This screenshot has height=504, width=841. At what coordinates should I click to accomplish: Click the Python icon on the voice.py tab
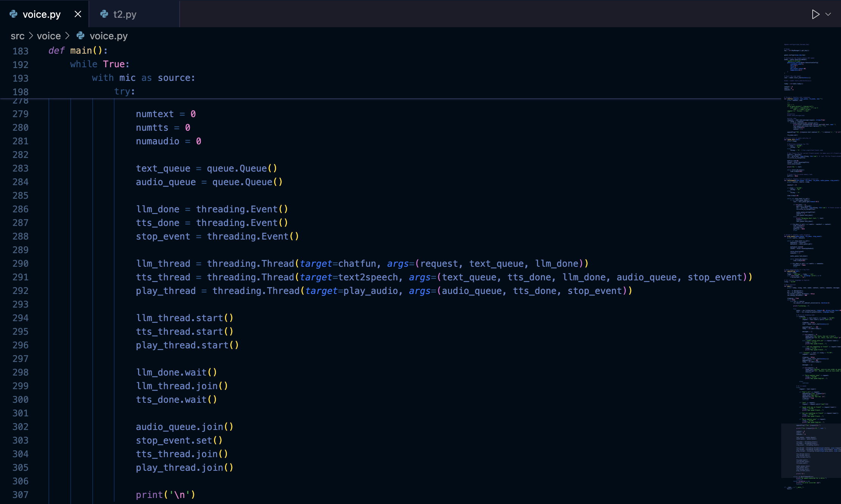pyautogui.click(x=14, y=14)
